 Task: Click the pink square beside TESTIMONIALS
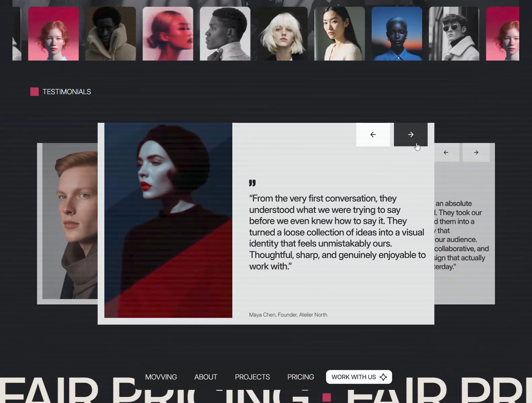click(x=34, y=92)
